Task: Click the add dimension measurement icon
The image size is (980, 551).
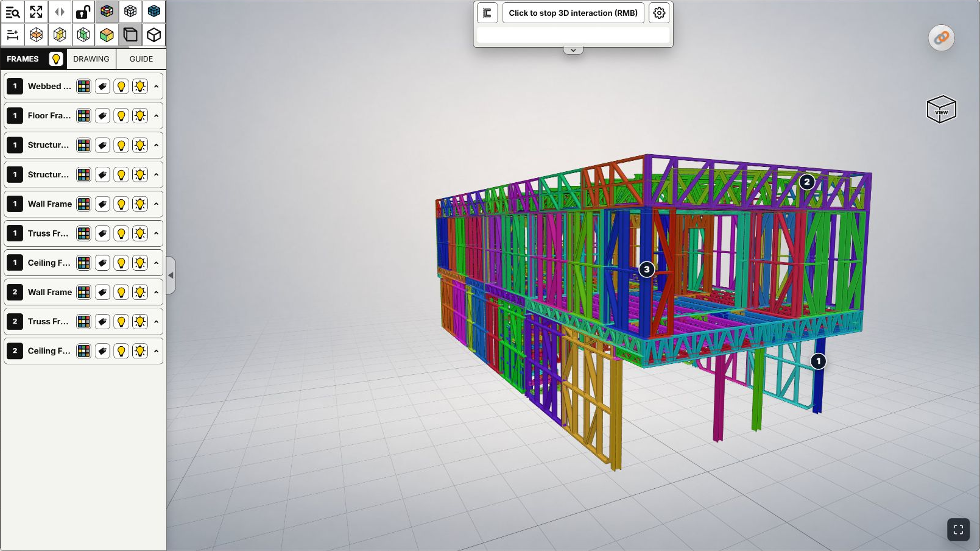Action: coord(12,35)
